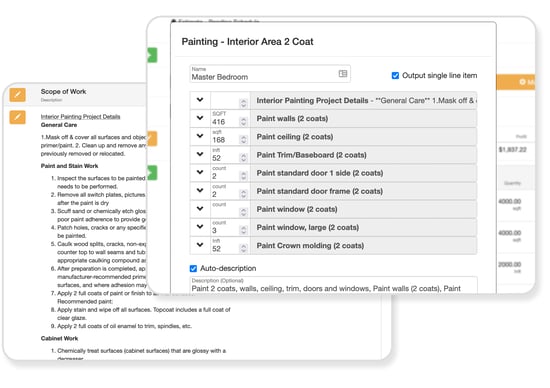This screenshot has width=550, height=388.
Task: Click the Paint window, large count stepper
Action: (x=243, y=230)
